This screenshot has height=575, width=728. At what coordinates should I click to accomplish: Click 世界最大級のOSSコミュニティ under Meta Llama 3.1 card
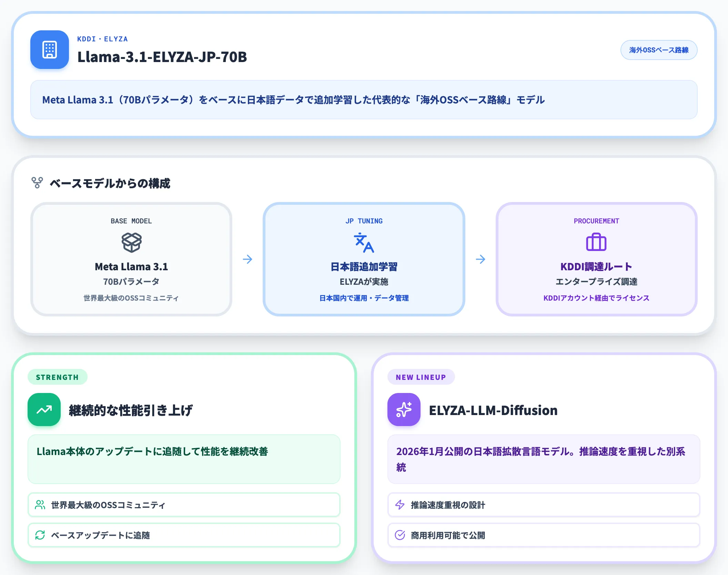click(131, 298)
